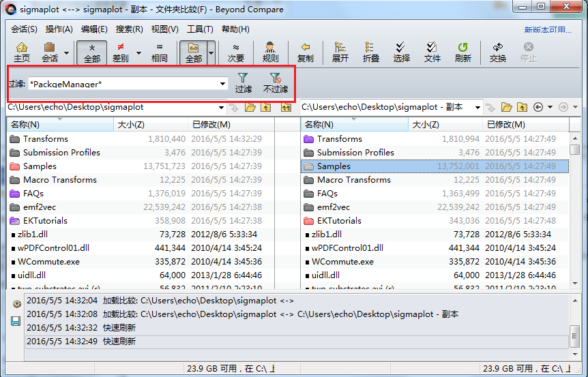The width and height of the screenshot is (588, 377).
Task: Expand the left folder path dropdown
Action: tap(220, 108)
